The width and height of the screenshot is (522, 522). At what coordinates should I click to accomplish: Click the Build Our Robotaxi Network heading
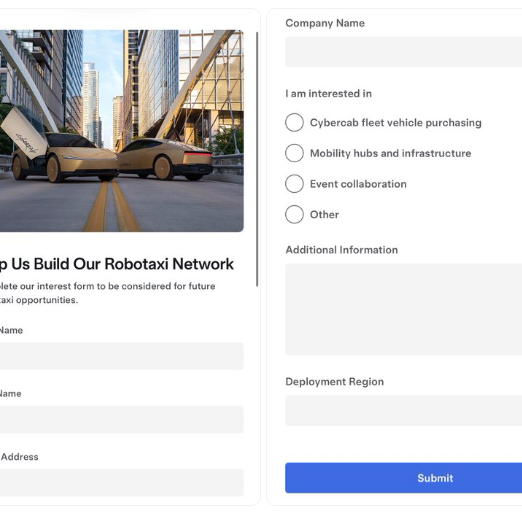coord(117,264)
